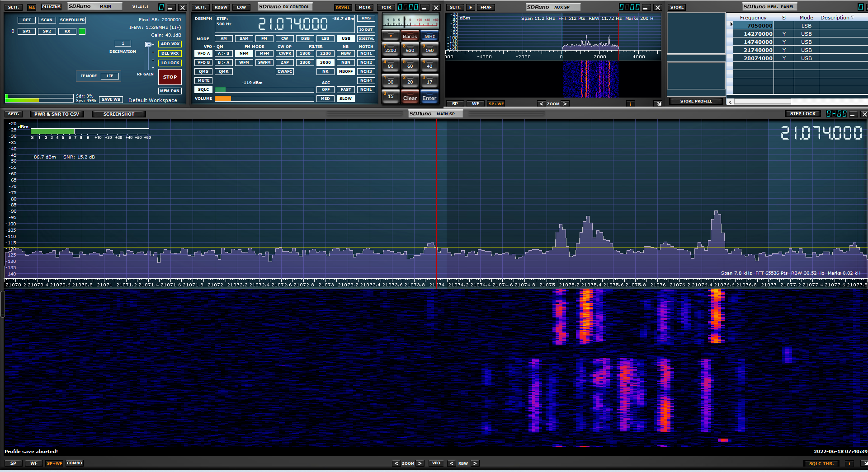Image resolution: width=868 pixels, height=472 pixels.
Task: Click the keypad Clear key
Action: coord(410,98)
